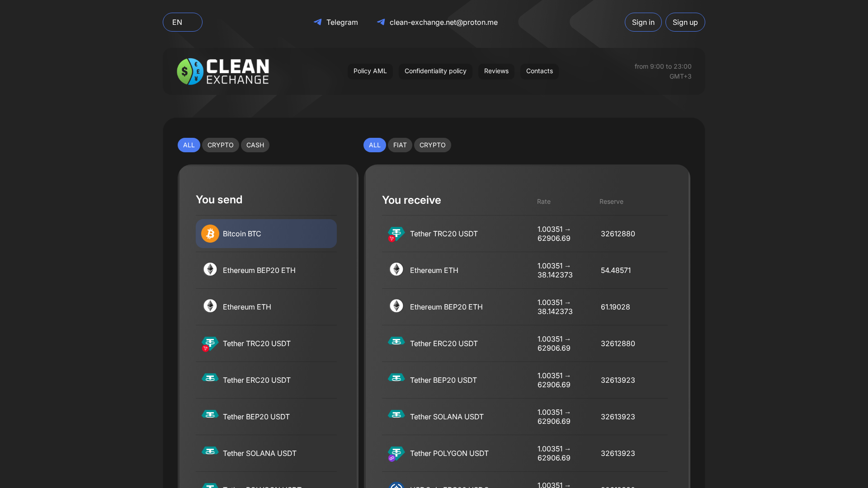
Task: Click Tether SOLANA USDT icon in send list
Action: pos(210,451)
